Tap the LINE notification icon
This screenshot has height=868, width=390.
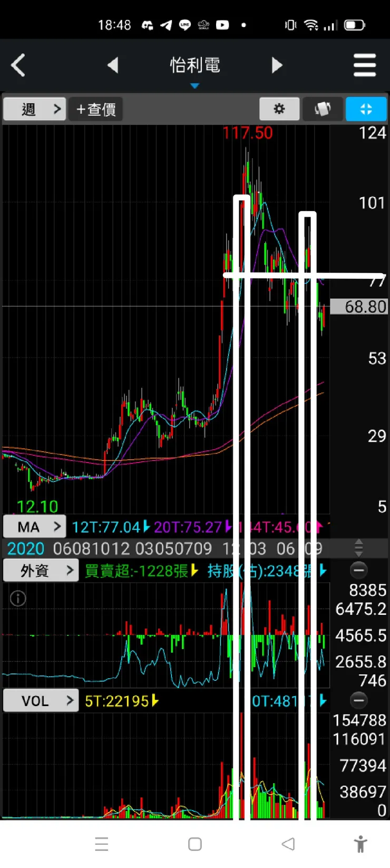click(184, 25)
